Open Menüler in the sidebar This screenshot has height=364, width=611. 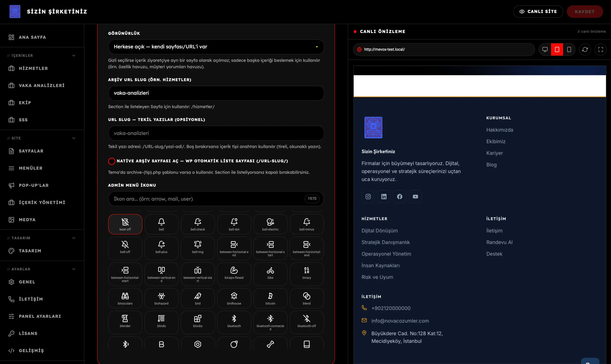pos(42,168)
